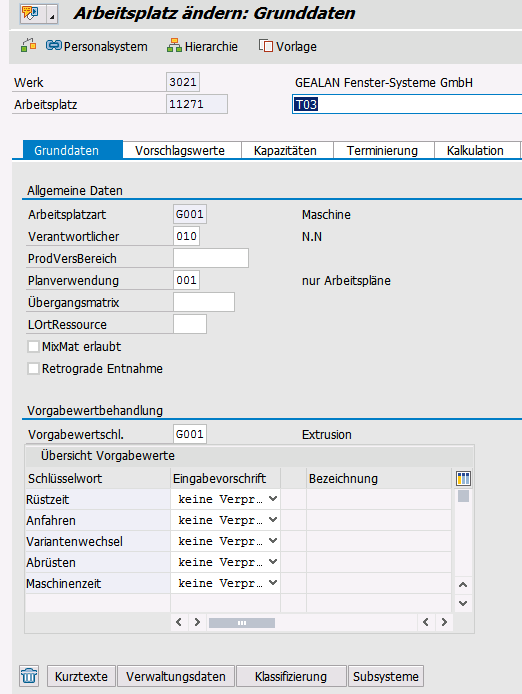Open the Hierarchie toolbar icon
Viewport: 522px width, 694px height.
[x=174, y=46]
